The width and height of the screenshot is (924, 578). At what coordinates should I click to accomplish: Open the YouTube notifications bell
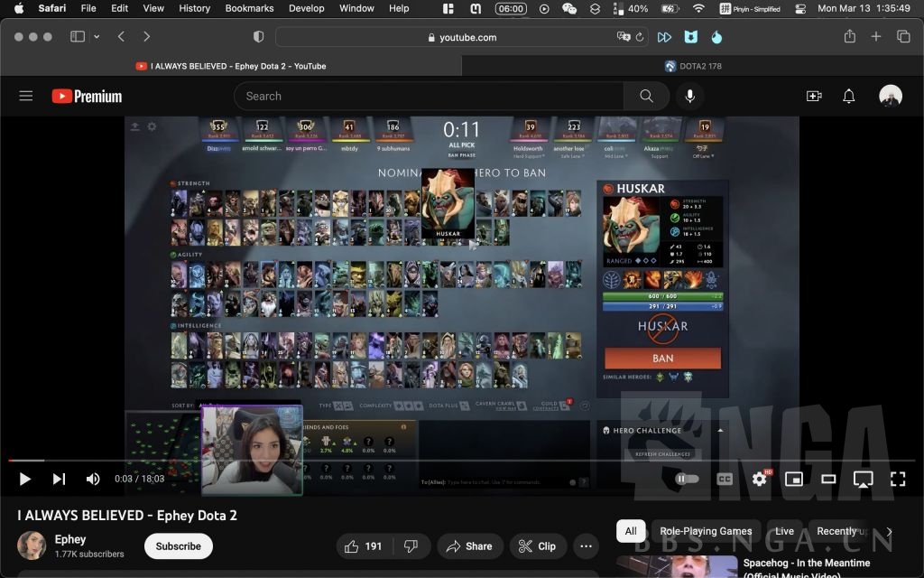pos(848,96)
